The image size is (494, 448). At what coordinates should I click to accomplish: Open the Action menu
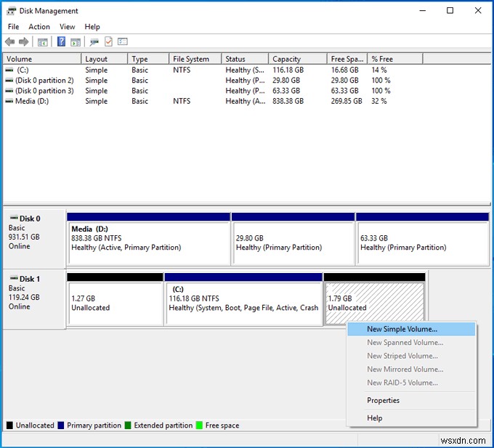click(39, 27)
